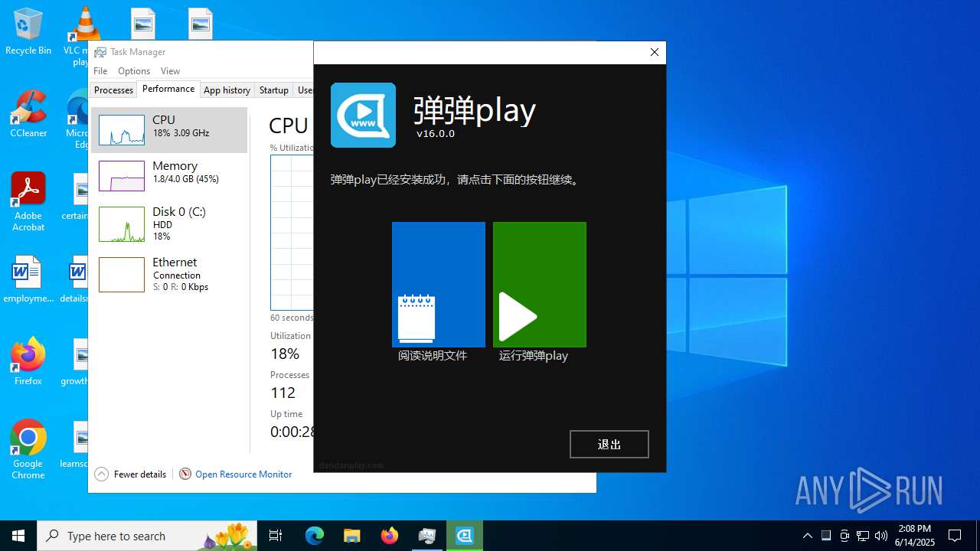Select Memory entry in performance sidebar
Screen dimensions: 980x551
169,175
